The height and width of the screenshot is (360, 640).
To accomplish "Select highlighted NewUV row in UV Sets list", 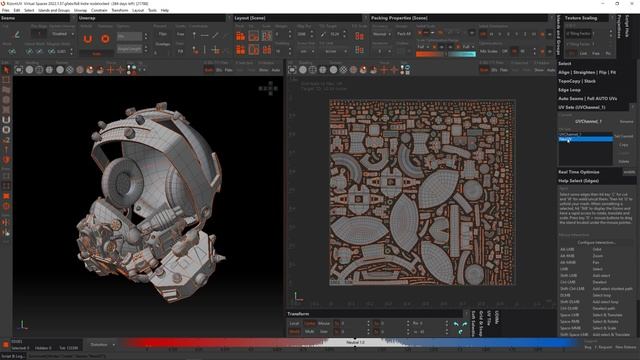I will tap(585, 139).
